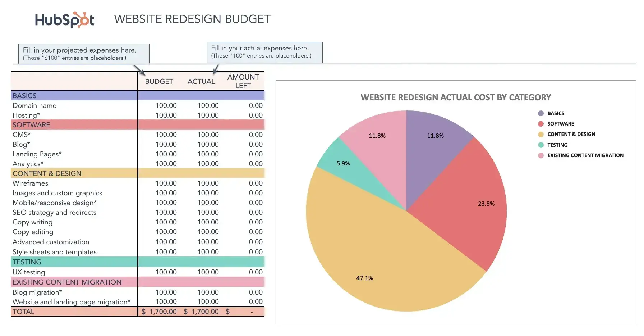
Task: Click the actual expenses instruction note
Action: 264,52
